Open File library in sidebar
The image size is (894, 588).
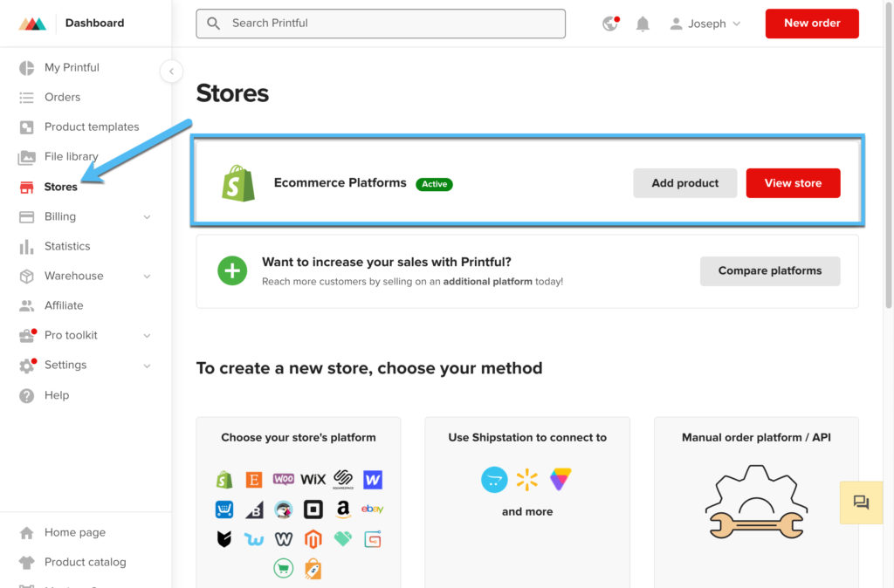72,157
